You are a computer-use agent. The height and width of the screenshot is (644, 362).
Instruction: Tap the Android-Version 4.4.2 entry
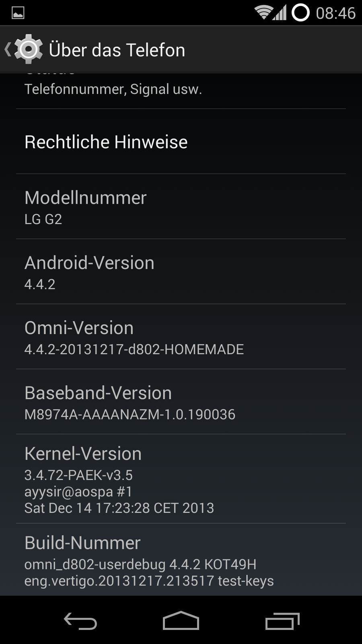(181, 272)
